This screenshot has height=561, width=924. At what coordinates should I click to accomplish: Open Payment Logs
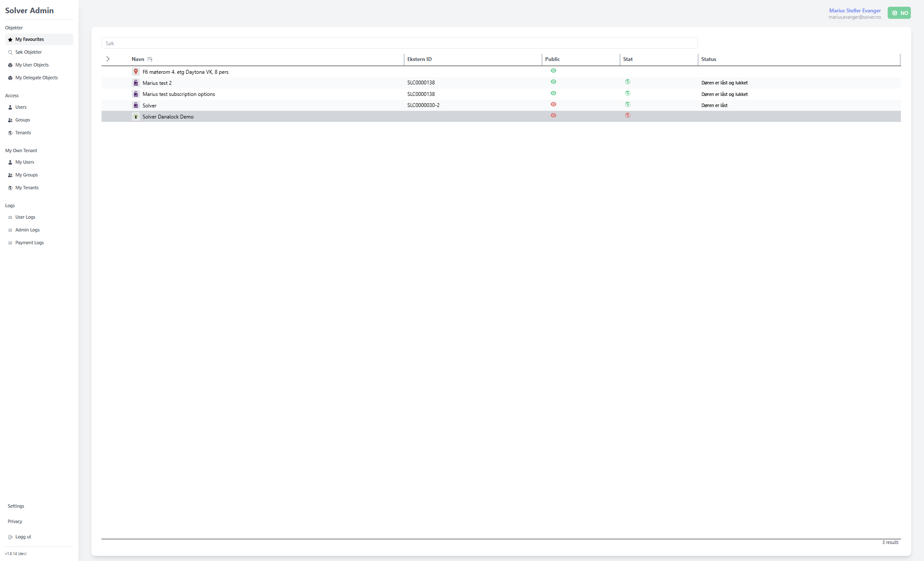[x=39, y=243]
